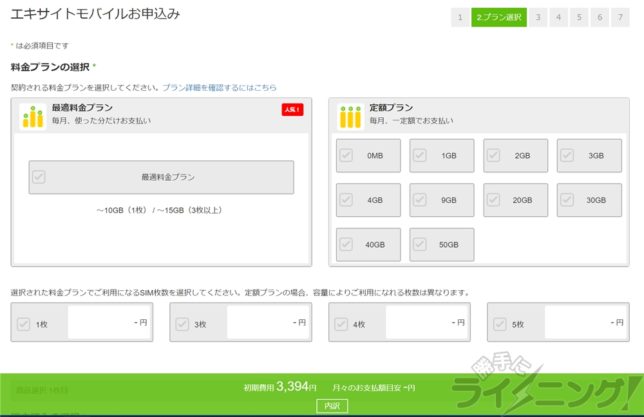
Task: Select 5枚 SIM card count
Action: (558, 322)
